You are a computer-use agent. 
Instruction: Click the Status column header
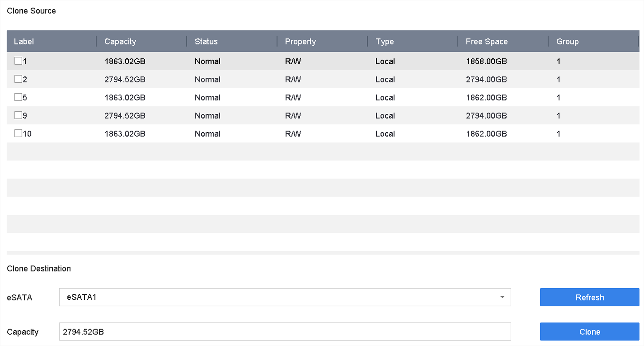pos(206,41)
